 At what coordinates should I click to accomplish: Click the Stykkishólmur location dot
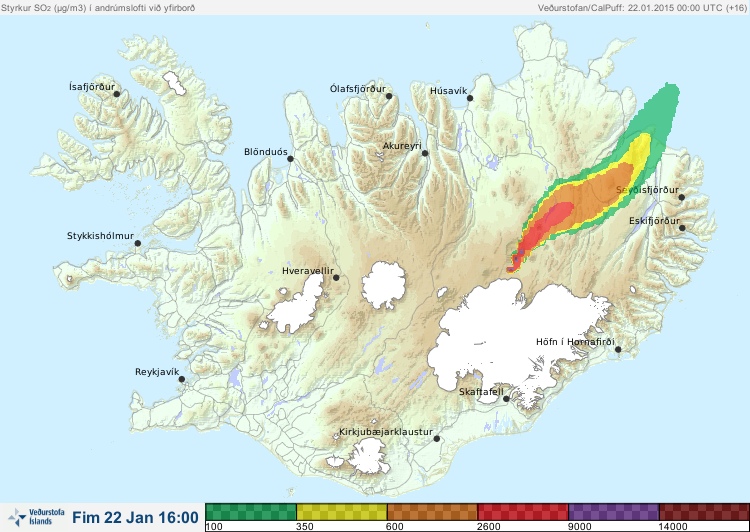click(x=138, y=243)
